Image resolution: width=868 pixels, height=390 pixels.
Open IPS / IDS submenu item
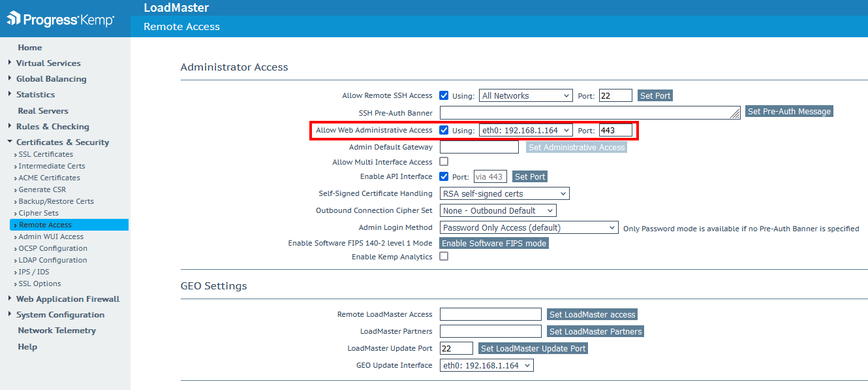click(x=34, y=272)
